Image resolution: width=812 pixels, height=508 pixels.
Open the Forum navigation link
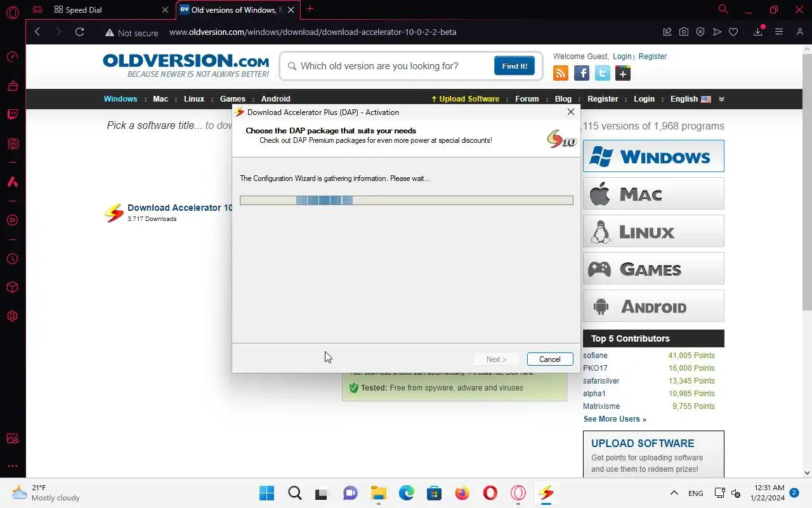point(527,99)
